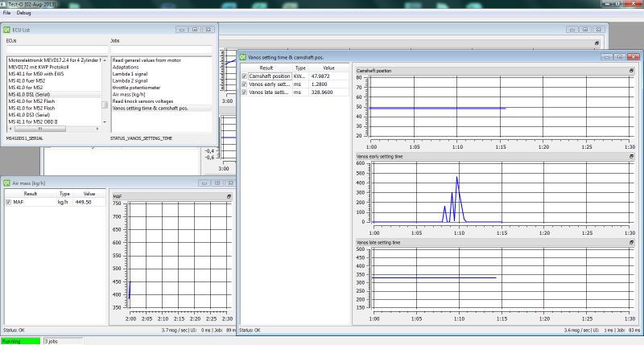Toggle the MAF checkbox
The width and height of the screenshot is (644, 345).
(9, 202)
